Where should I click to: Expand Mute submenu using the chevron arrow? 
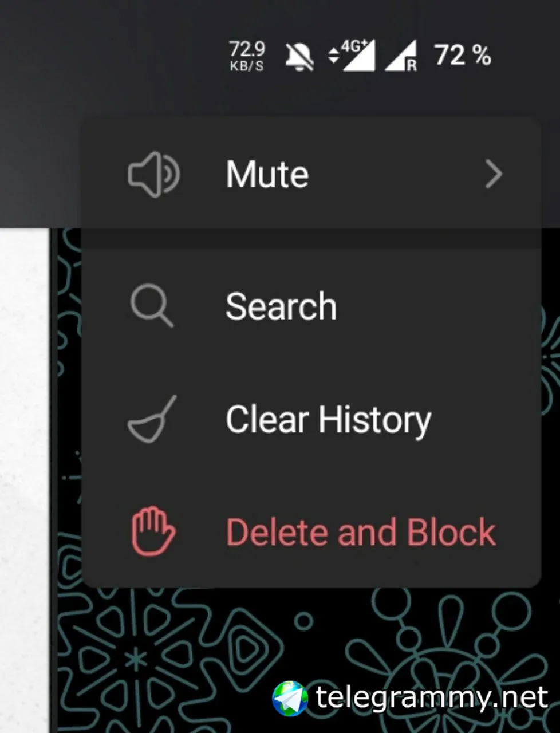coord(494,174)
